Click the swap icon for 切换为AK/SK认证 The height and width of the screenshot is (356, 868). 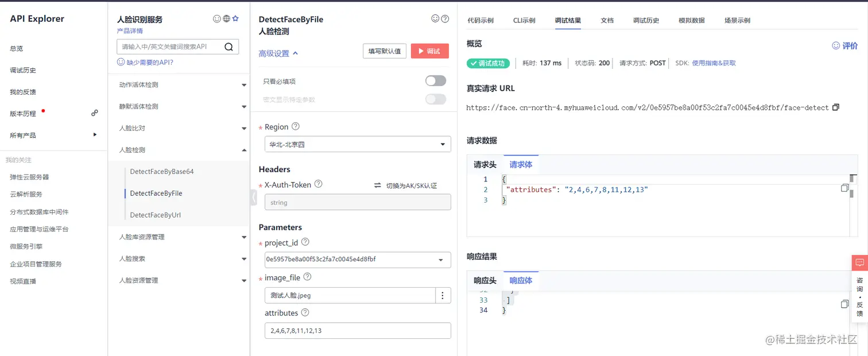(x=378, y=185)
